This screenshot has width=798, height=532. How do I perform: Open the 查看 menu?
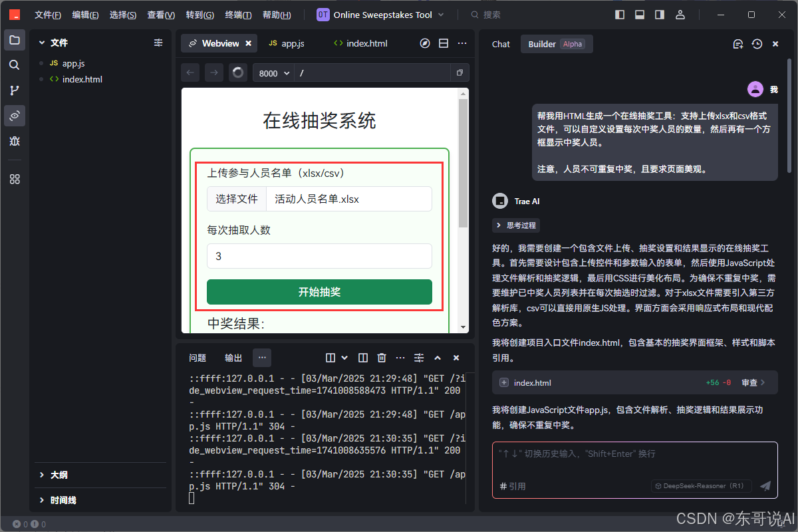point(161,15)
